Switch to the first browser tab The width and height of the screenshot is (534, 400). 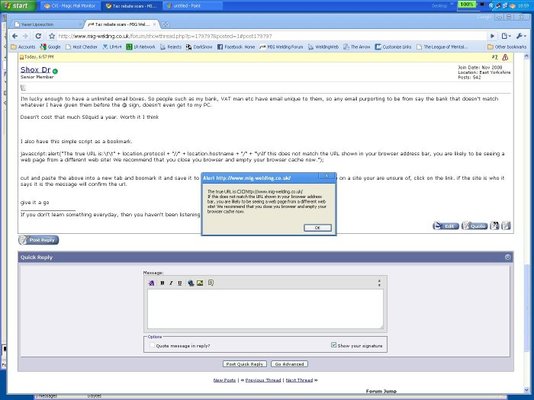48,25
